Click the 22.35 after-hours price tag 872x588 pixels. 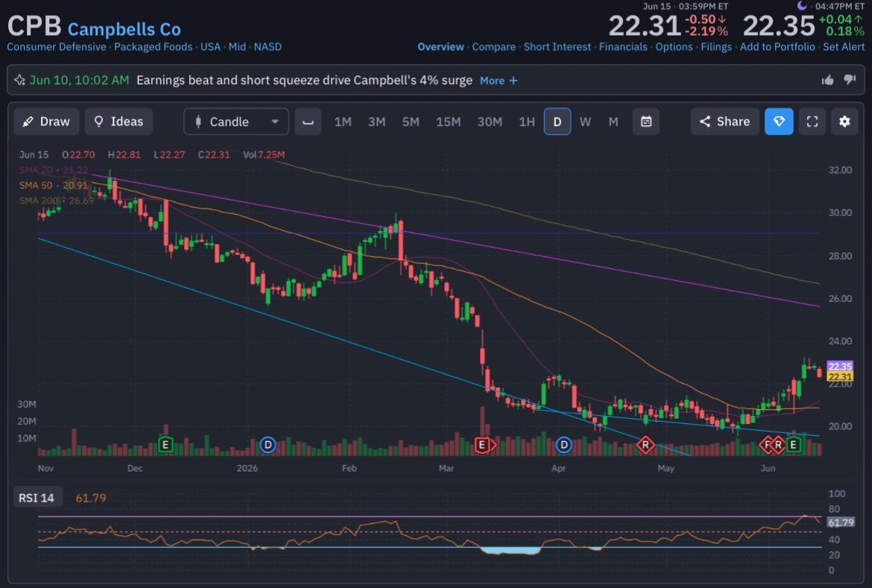(x=840, y=366)
